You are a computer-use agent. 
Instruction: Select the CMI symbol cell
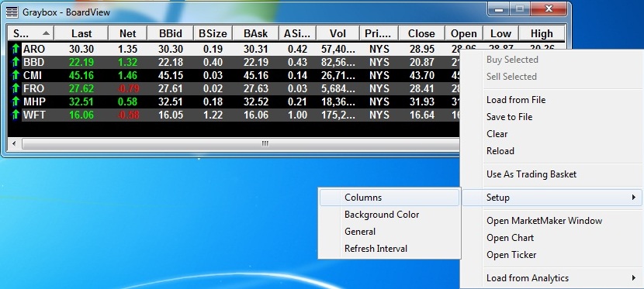(x=33, y=75)
